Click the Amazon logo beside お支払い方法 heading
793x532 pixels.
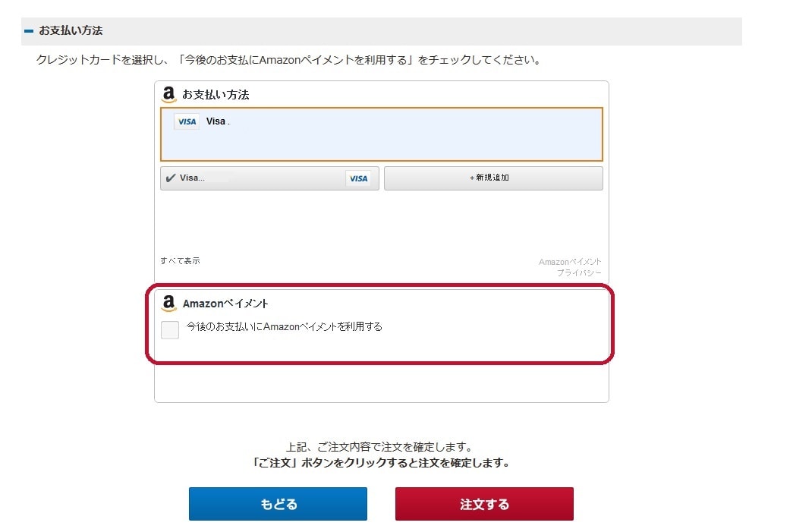coord(168,95)
